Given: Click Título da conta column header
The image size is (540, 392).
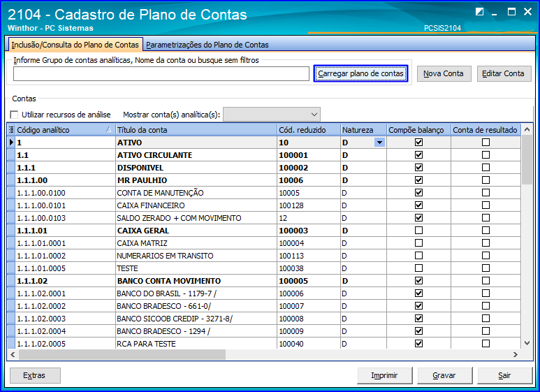Looking at the screenshot, I should [x=196, y=130].
